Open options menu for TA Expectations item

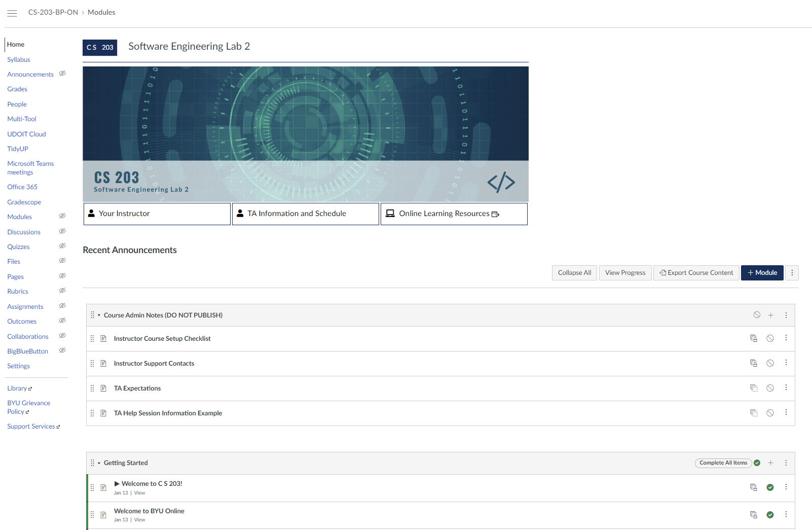[x=786, y=388]
